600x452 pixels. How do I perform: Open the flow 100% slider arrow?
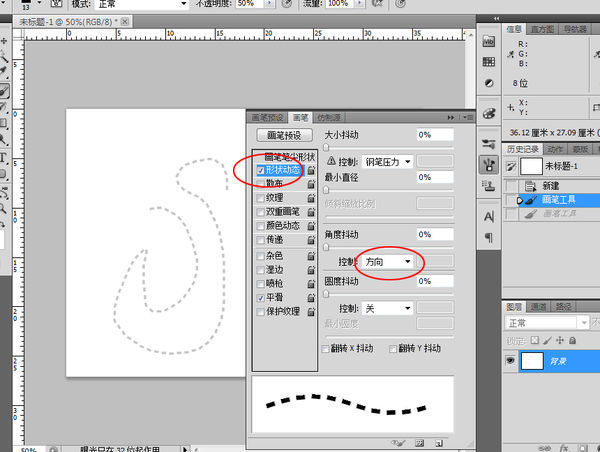(360, 3)
